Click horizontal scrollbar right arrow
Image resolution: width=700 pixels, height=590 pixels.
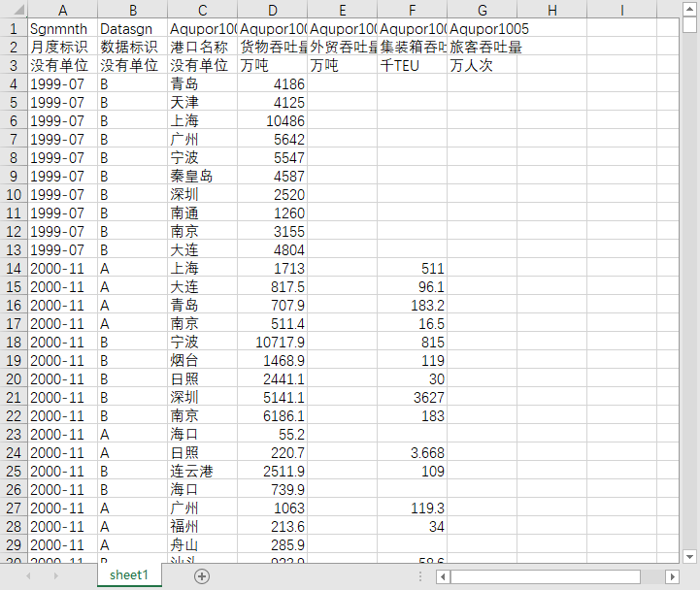(672, 576)
